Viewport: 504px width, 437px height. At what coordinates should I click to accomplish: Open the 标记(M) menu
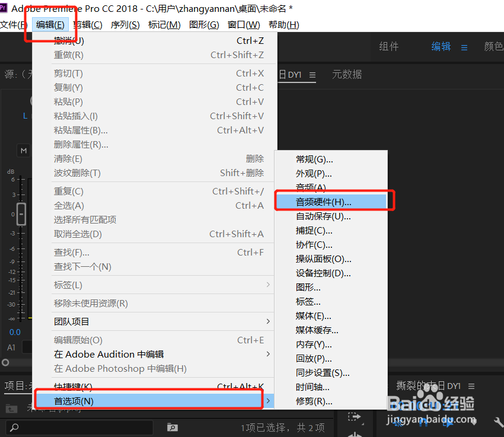[x=164, y=25]
